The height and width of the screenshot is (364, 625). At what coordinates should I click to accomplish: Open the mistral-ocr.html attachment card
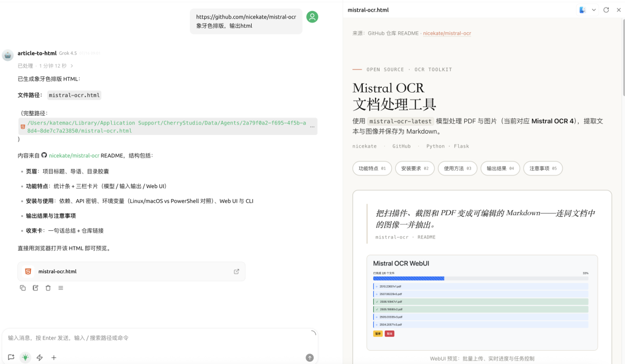coord(131,271)
